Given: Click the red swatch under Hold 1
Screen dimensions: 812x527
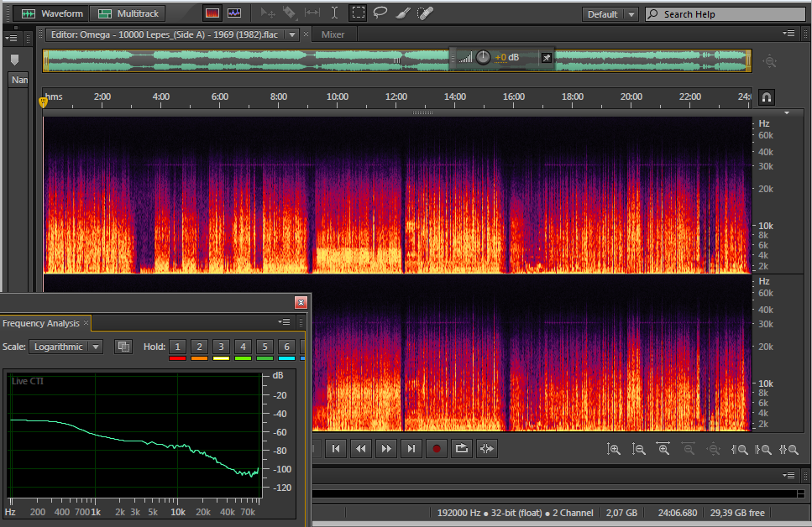Looking at the screenshot, I should pos(178,358).
